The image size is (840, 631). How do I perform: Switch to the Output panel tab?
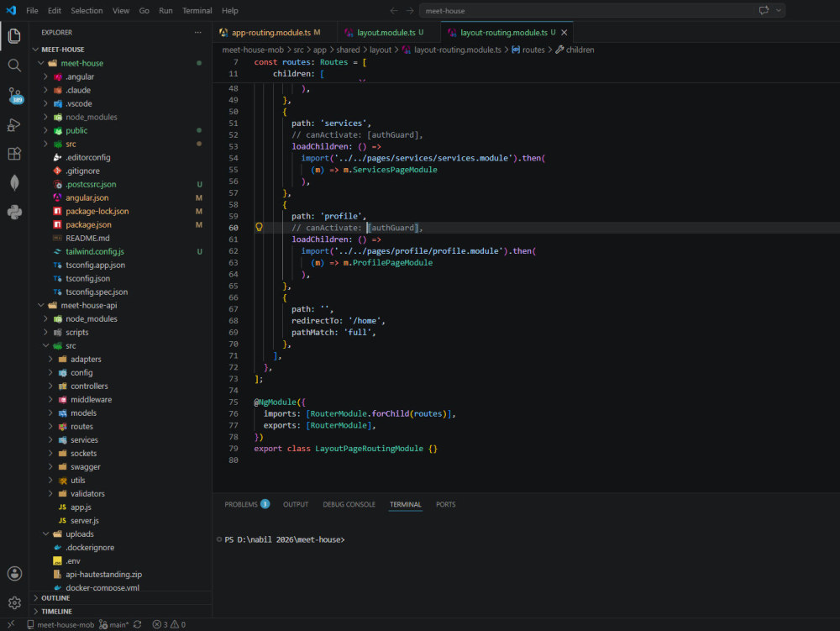296,504
